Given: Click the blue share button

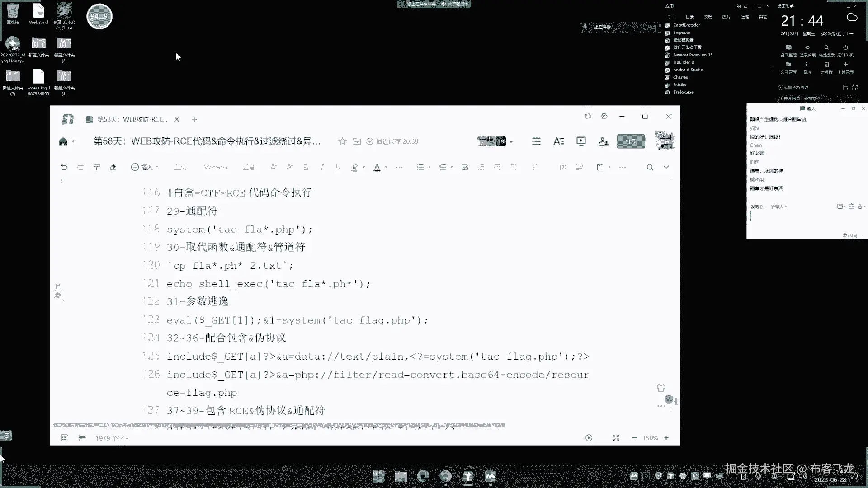Looking at the screenshot, I should point(631,141).
